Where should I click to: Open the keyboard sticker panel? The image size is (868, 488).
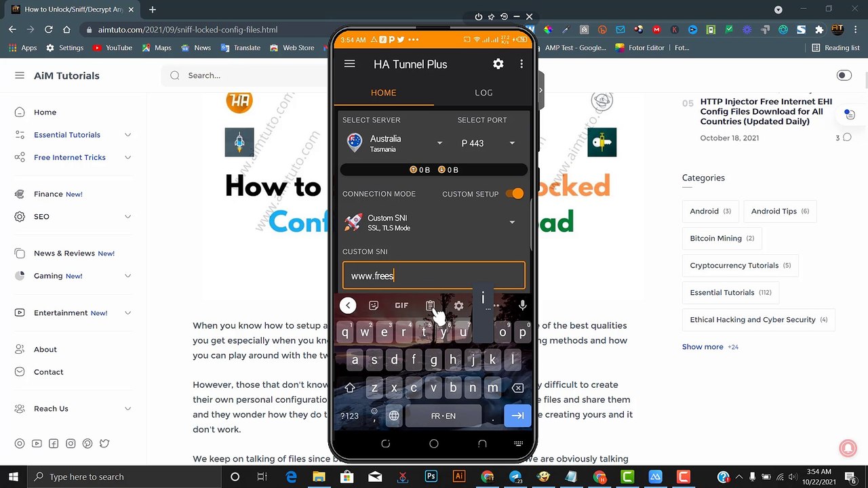374,306
